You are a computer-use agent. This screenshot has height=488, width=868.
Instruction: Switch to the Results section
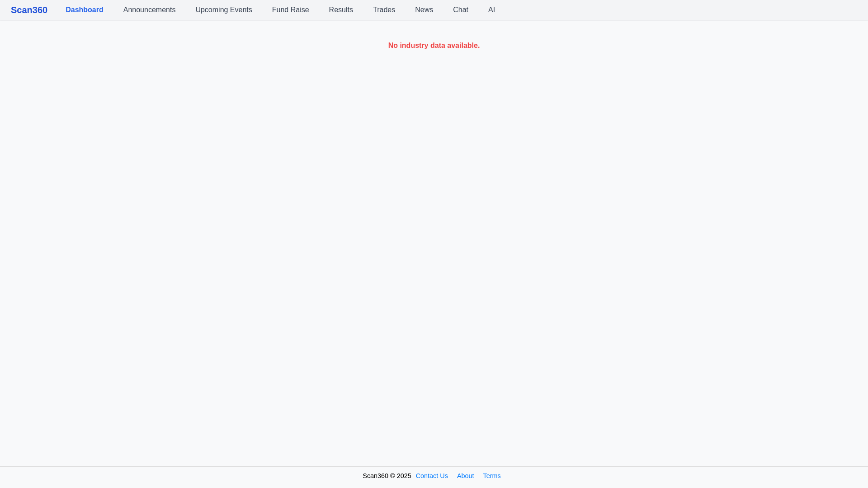pyautogui.click(x=341, y=10)
